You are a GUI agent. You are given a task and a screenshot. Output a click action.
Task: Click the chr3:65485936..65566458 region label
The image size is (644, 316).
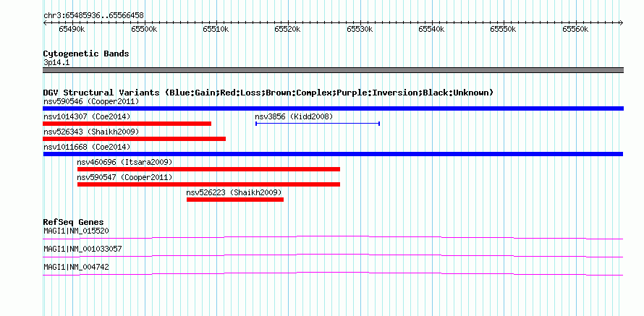point(93,16)
